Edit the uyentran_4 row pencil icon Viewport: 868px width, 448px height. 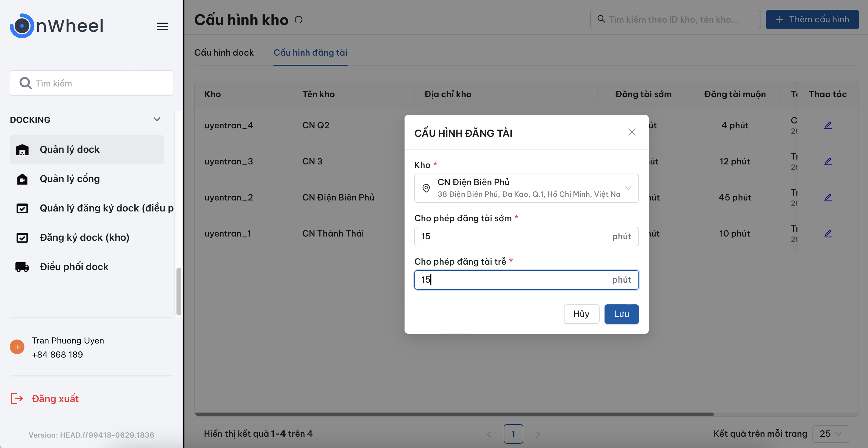(x=828, y=126)
